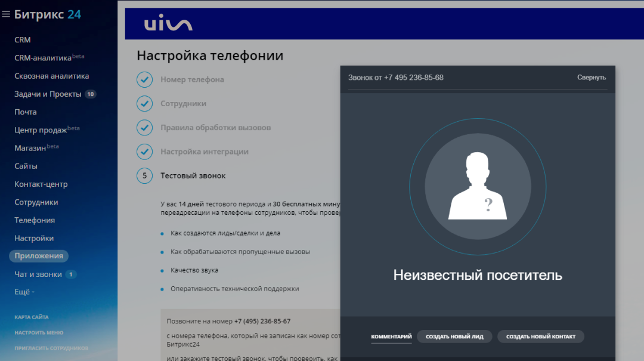The image size is (644, 361).
Task: Go to Сквозная аналитика
Action: pos(52,76)
